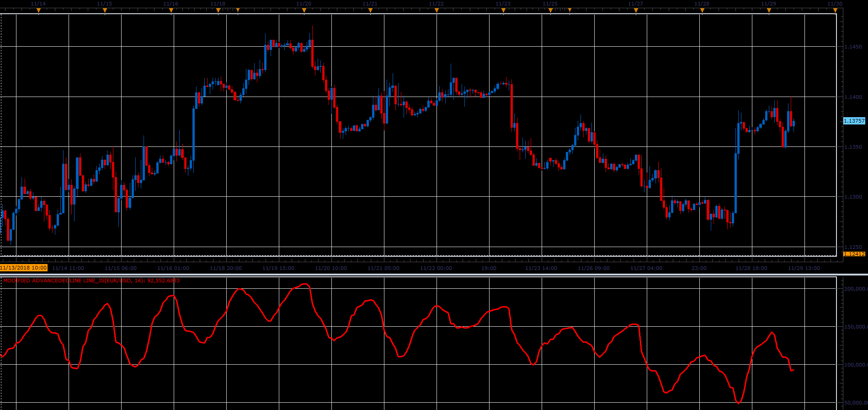The height and width of the screenshot is (410, 868).
Task: Click the pane divider above the indicator panel
Action: coord(434,275)
